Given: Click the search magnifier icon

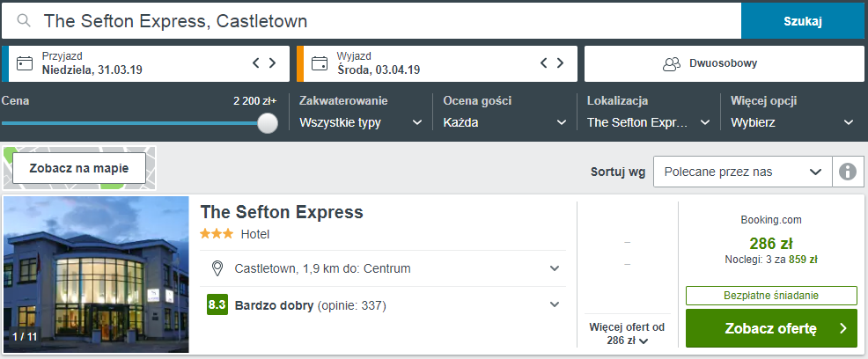Looking at the screenshot, I should tap(23, 21).
